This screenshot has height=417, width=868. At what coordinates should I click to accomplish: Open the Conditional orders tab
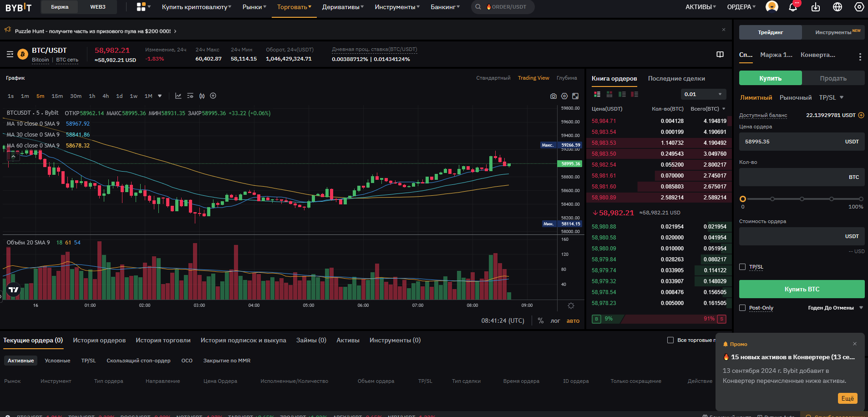(x=57, y=361)
